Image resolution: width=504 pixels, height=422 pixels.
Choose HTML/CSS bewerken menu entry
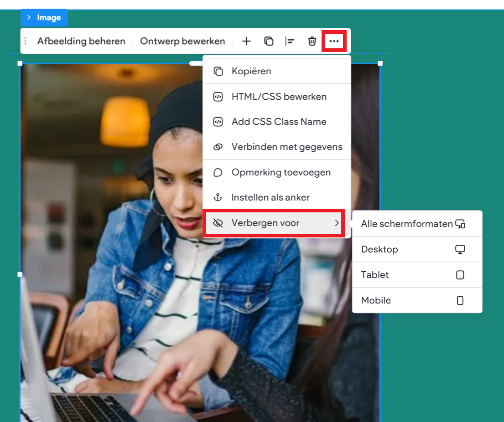click(x=277, y=97)
